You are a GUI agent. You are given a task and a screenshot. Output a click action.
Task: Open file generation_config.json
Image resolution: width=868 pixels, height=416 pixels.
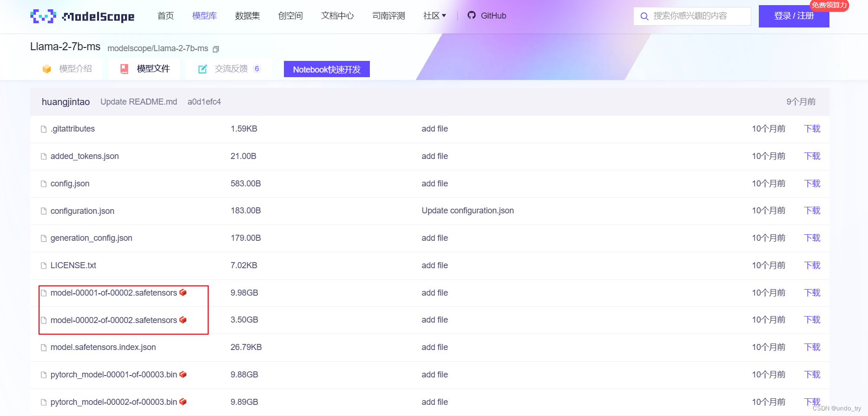pos(91,238)
